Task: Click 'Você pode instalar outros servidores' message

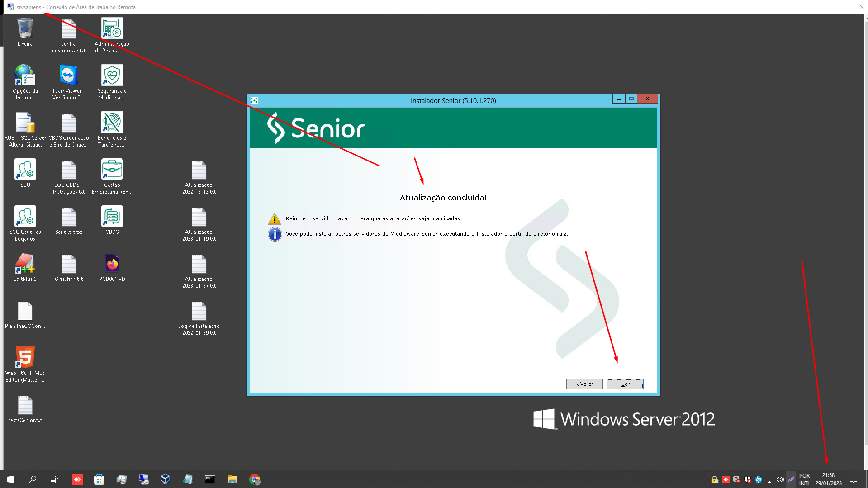Action: pyautogui.click(x=427, y=234)
